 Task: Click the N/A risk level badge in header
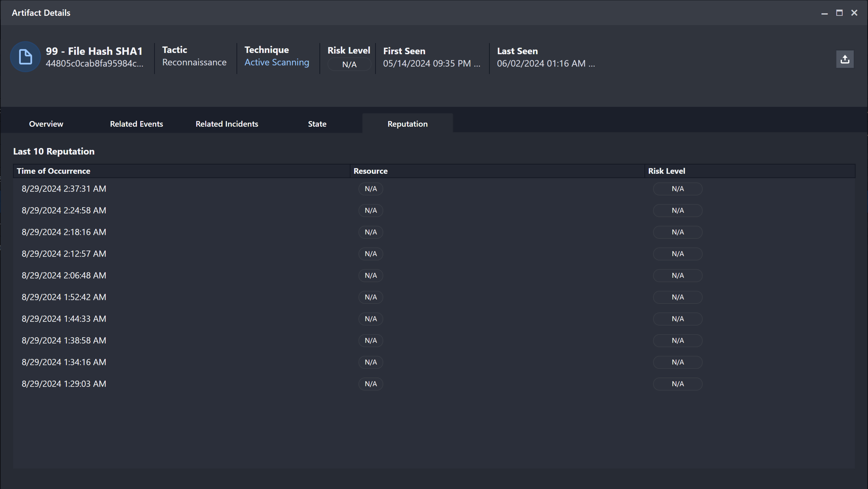349,64
